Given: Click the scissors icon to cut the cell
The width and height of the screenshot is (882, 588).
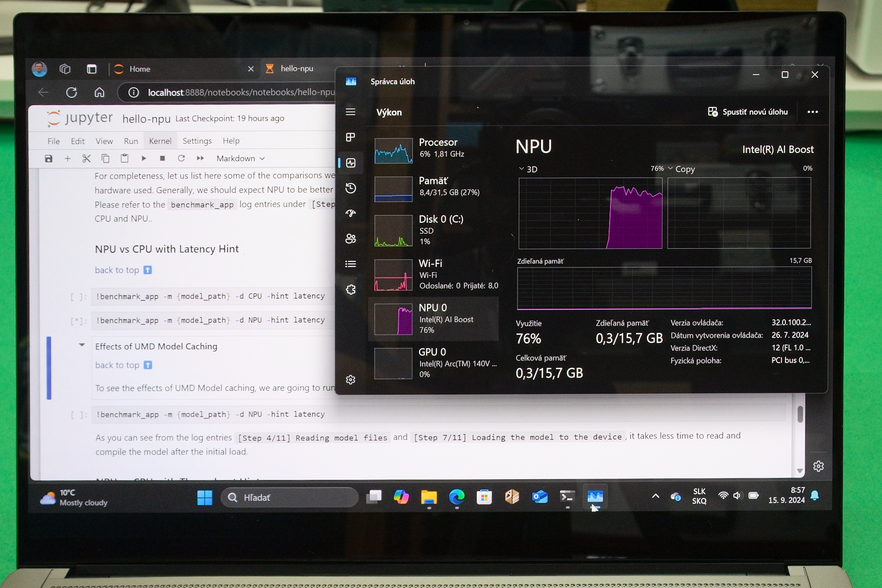Looking at the screenshot, I should [86, 158].
